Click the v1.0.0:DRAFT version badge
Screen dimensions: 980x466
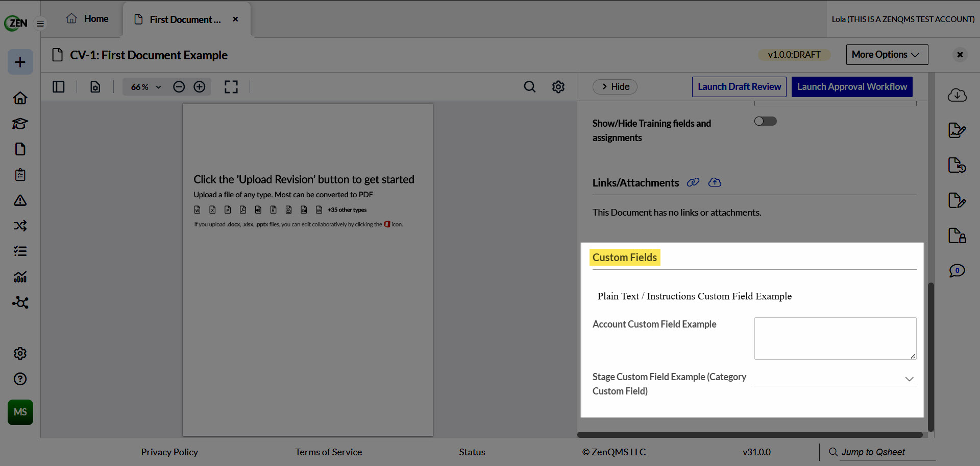pyautogui.click(x=794, y=55)
